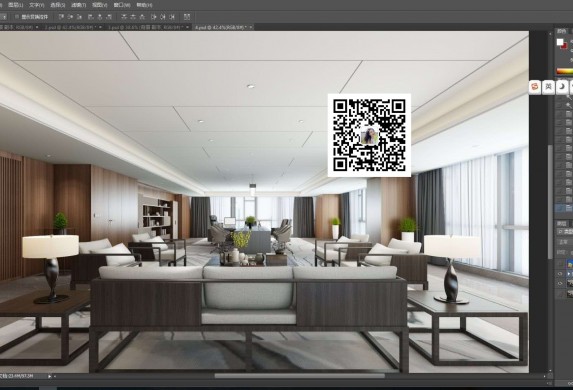This screenshot has width=573, height=390.
Task: Toggle the 英 language mode button
Action: click(548, 87)
